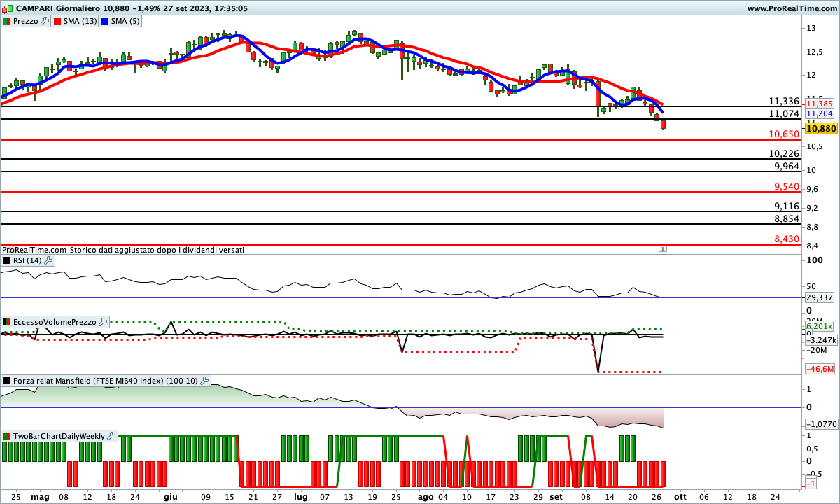Click the Prezzo green-red color swatch
This screenshot has height=504, width=840.
point(7,21)
